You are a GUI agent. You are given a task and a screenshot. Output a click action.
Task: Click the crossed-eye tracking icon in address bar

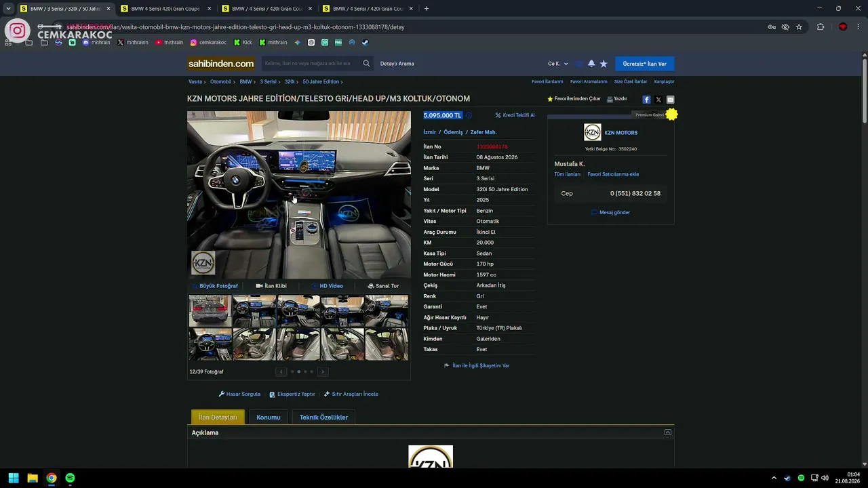pyautogui.click(x=785, y=27)
